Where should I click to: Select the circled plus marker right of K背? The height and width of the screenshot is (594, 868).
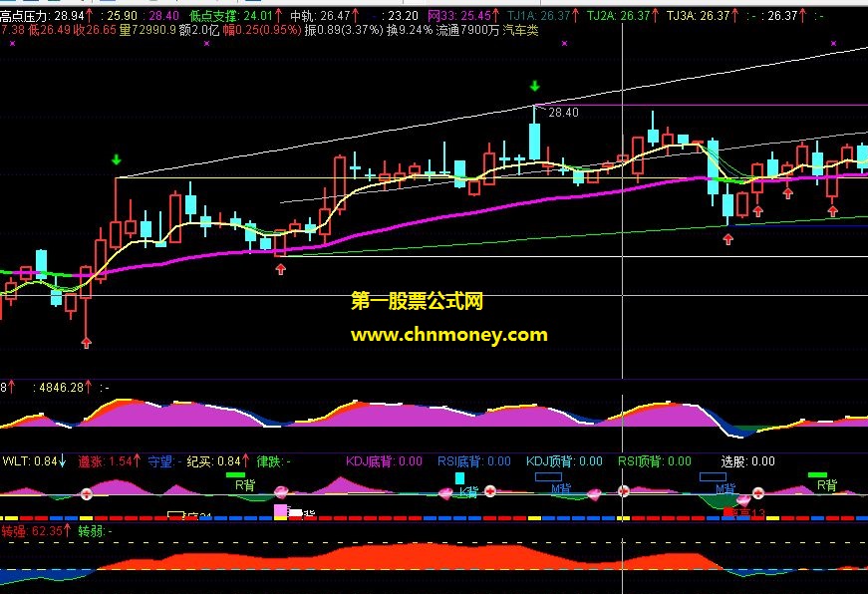tap(490, 490)
